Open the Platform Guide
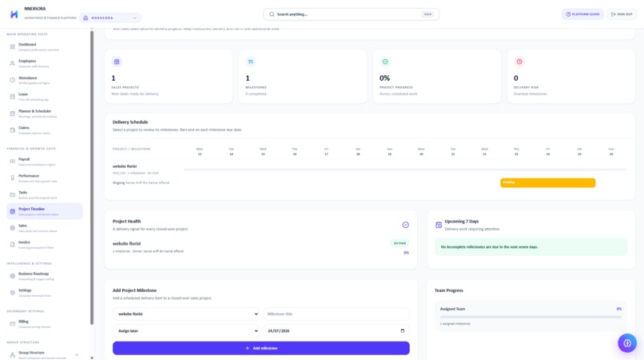Screen dimensions: 644x360 pyautogui.click(x=582, y=14)
